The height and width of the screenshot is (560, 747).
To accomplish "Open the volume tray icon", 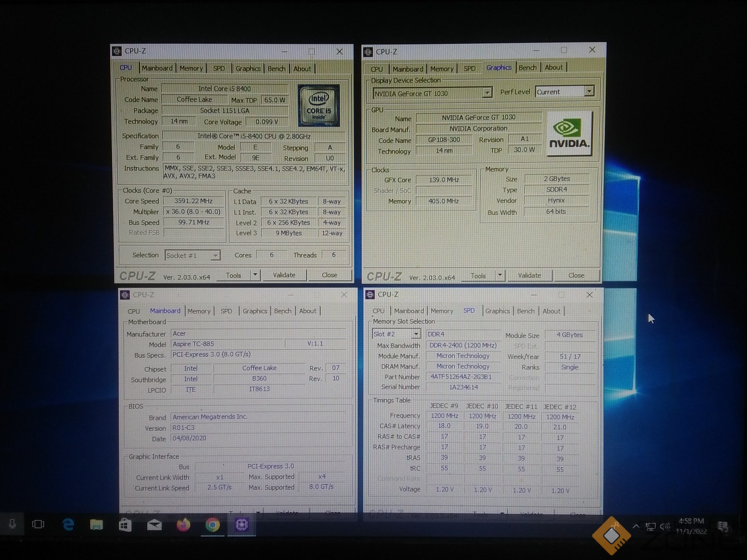I will pyautogui.click(x=665, y=527).
